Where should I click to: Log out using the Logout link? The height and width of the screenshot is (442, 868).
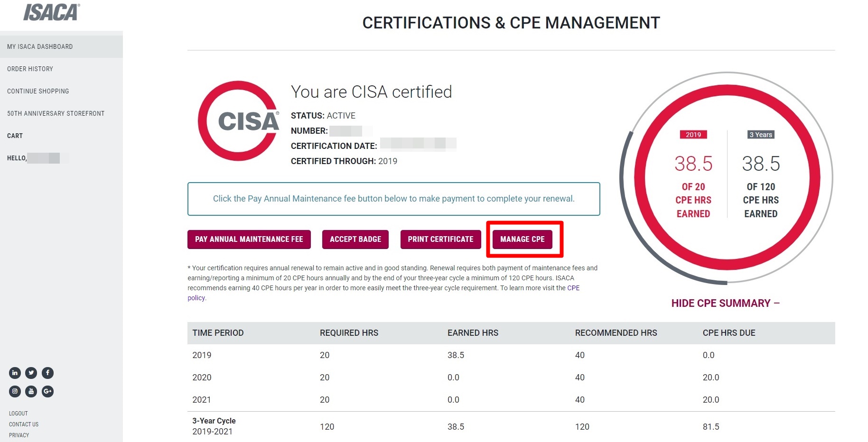click(x=18, y=414)
